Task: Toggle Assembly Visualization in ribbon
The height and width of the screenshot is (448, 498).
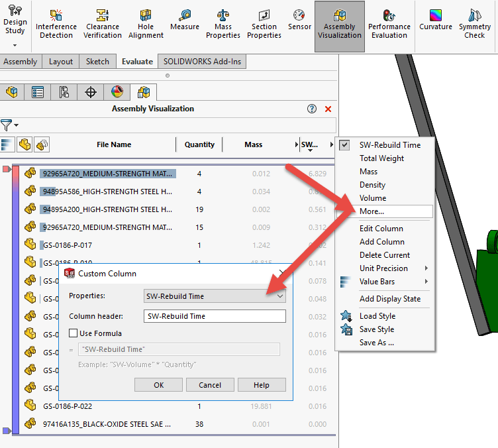Action: pyautogui.click(x=340, y=26)
